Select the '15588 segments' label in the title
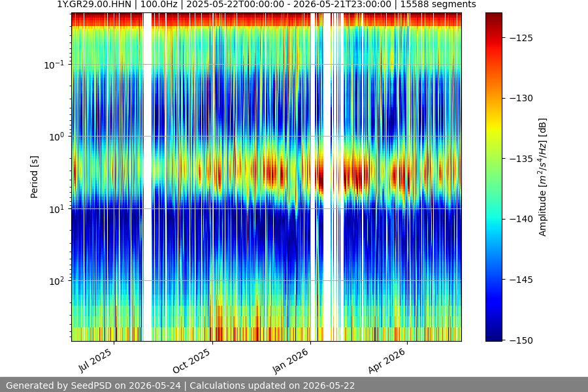This screenshot has width=588, height=392. click(x=438, y=5)
